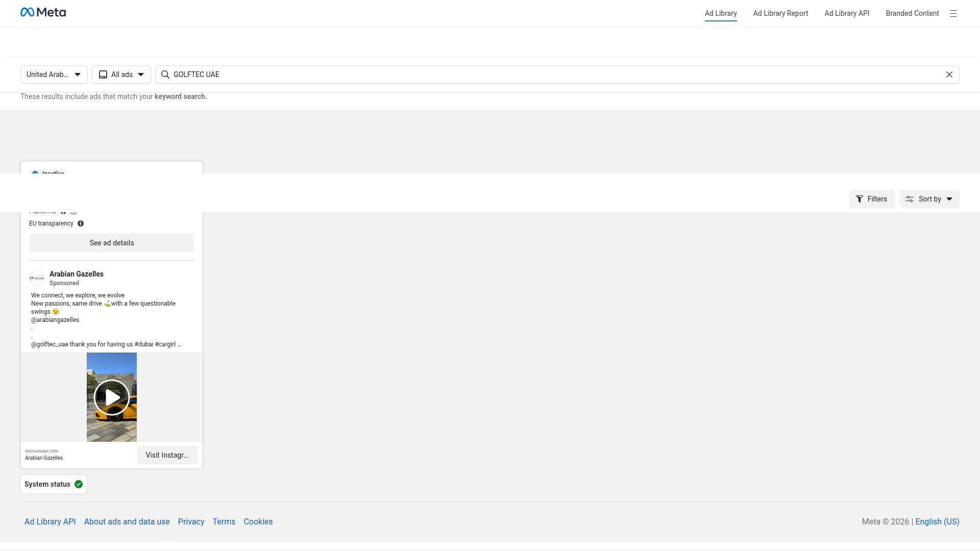This screenshot has height=551, width=980.
Task: Click the magnifier icon in the search field
Action: pos(165,74)
